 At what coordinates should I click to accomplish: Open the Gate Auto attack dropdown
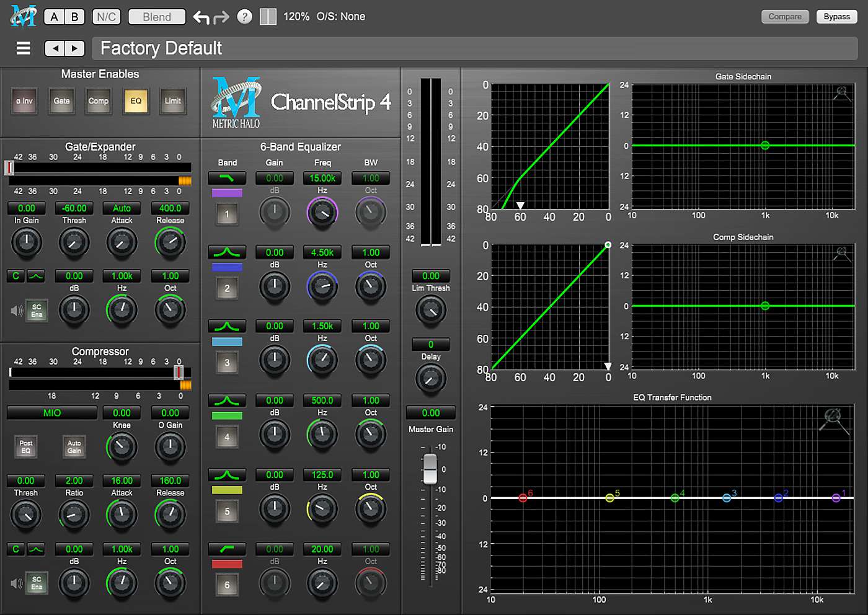click(x=122, y=208)
